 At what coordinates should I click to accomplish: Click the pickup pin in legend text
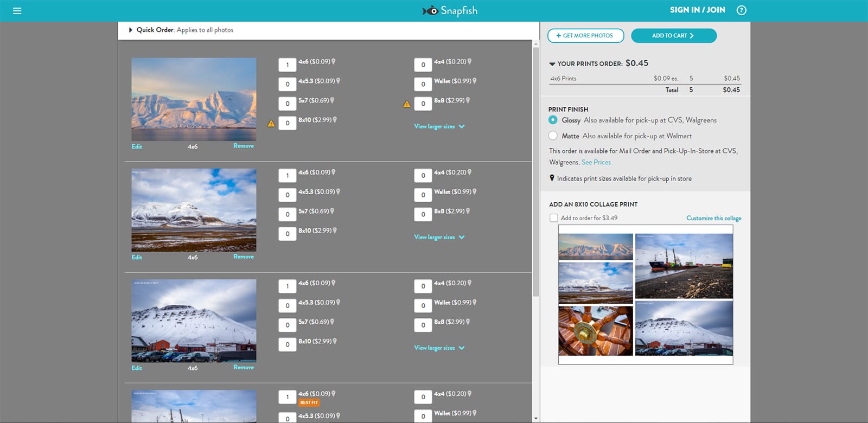click(x=552, y=178)
